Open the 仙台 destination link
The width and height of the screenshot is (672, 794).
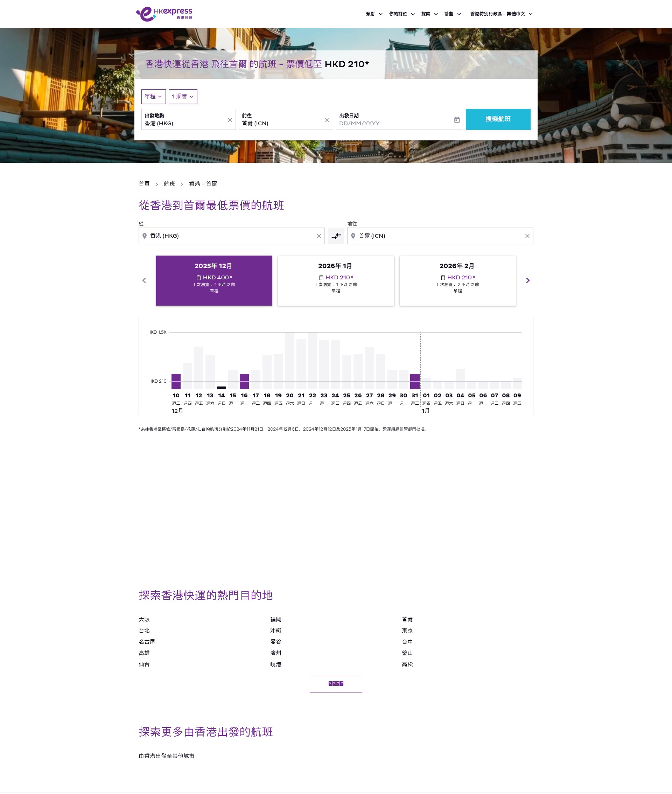(x=144, y=664)
